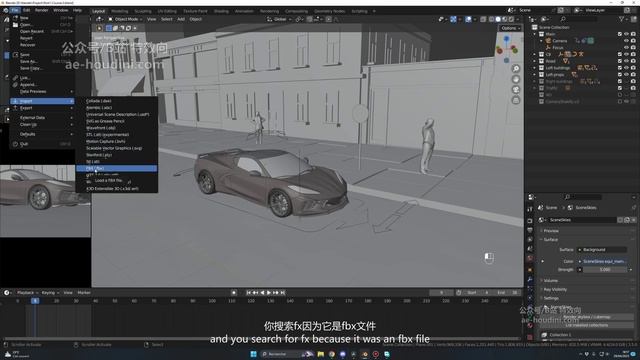Click the Windows Start button in taskbar
640x360 pixels.
(x=253, y=354)
